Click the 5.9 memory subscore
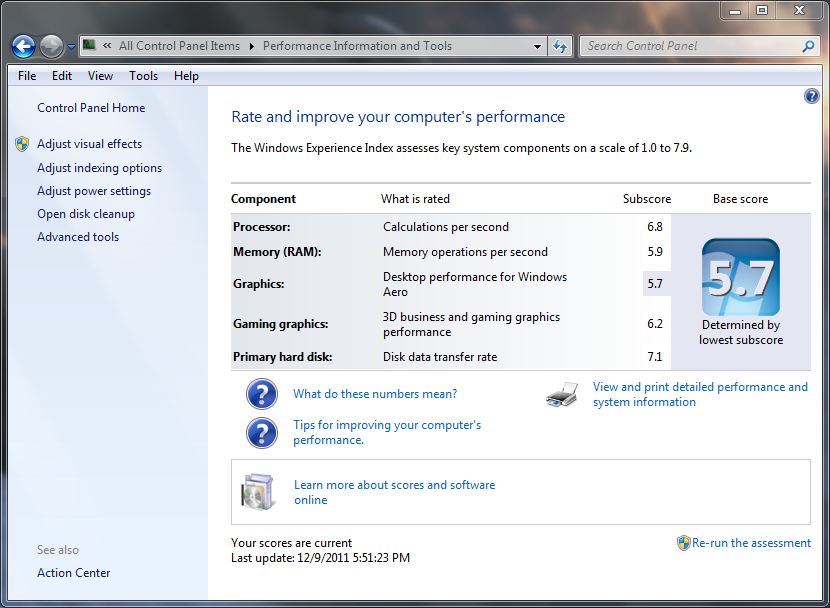Image resolution: width=830 pixels, height=608 pixels. [655, 252]
